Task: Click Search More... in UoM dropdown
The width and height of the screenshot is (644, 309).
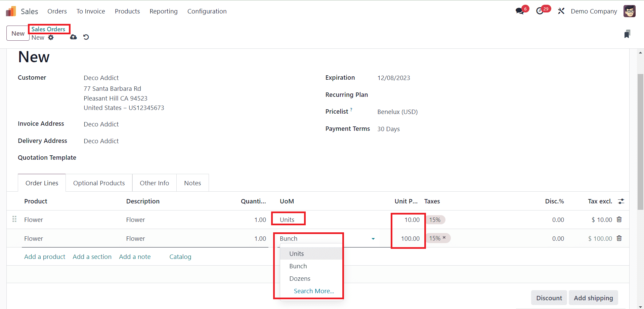Action: [314, 291]
